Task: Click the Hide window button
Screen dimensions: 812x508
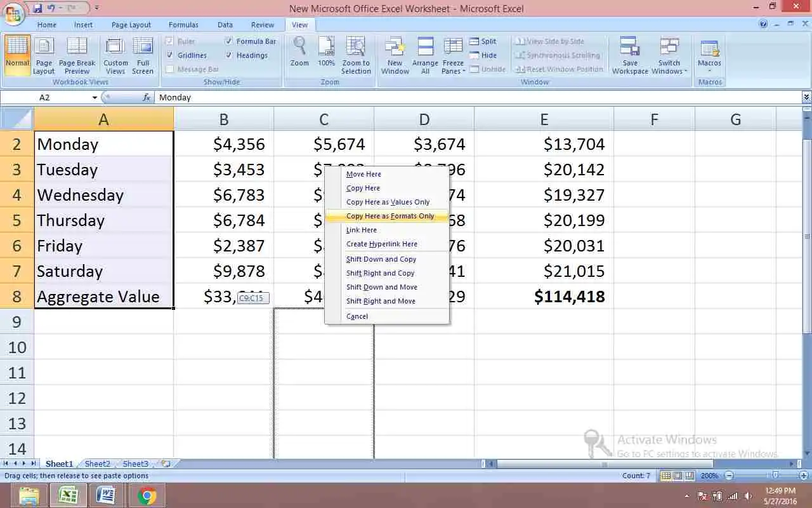Action: (483, 55)
